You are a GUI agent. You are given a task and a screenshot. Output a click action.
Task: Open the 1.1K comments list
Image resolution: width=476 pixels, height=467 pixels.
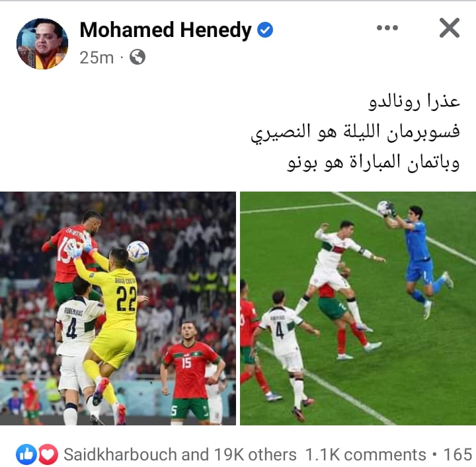366,454
